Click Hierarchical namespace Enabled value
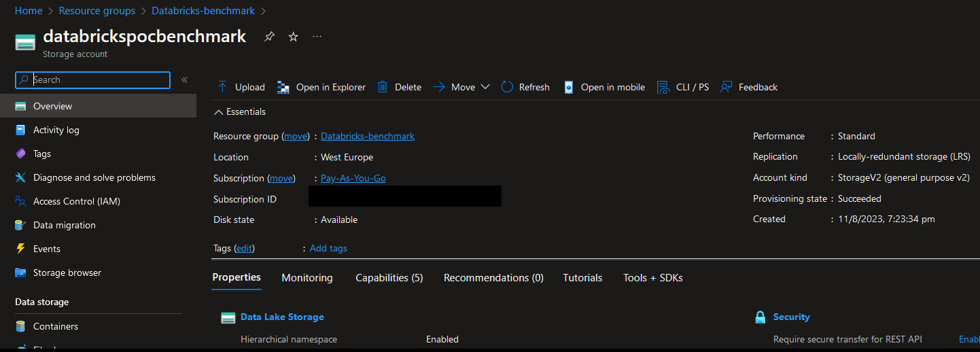 pos(442,339)
